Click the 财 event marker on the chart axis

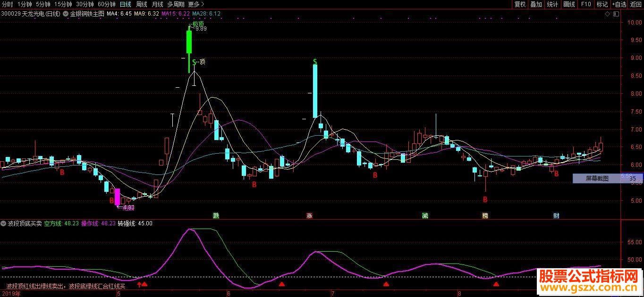[x=557, y=216]
